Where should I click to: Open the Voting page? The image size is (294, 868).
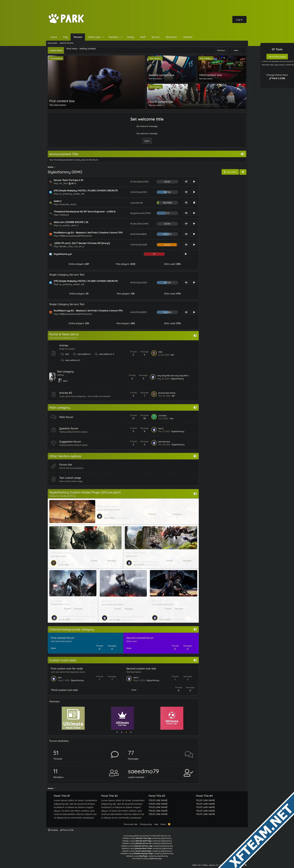click(x=130, y=37)
